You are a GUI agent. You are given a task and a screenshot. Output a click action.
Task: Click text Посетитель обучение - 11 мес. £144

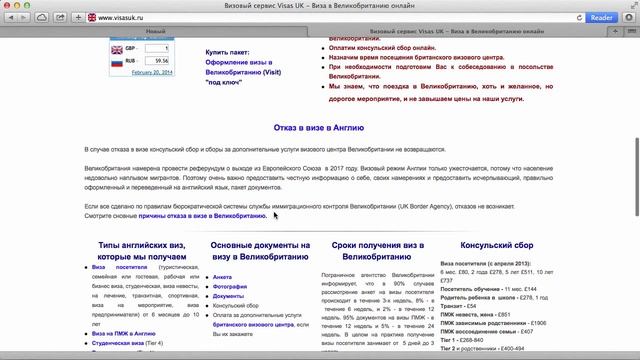point(489,289)
